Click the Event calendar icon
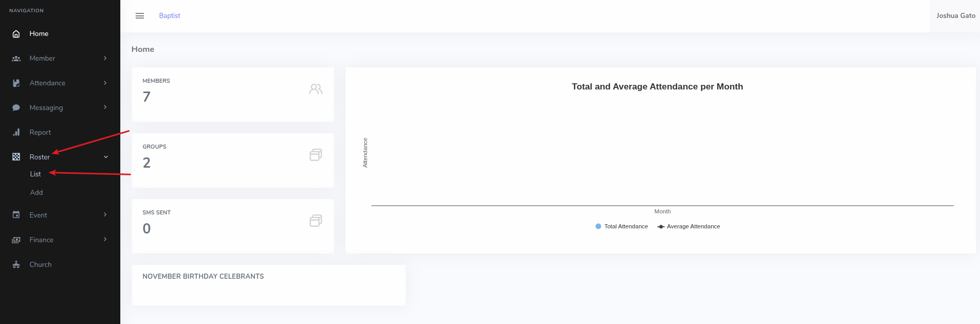Screen dimensions: 980x324 pos(16,215)
